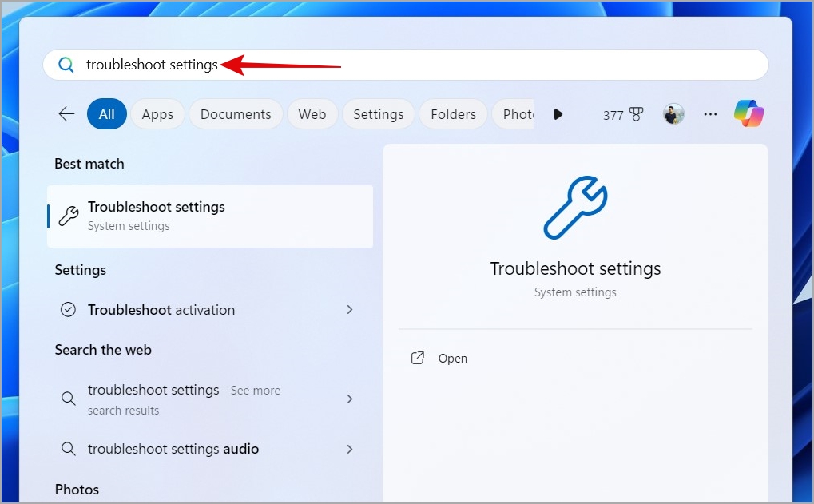Screen dimensions: 814x504
Task: Open the three-dot options menu
Action: point(710,114)
